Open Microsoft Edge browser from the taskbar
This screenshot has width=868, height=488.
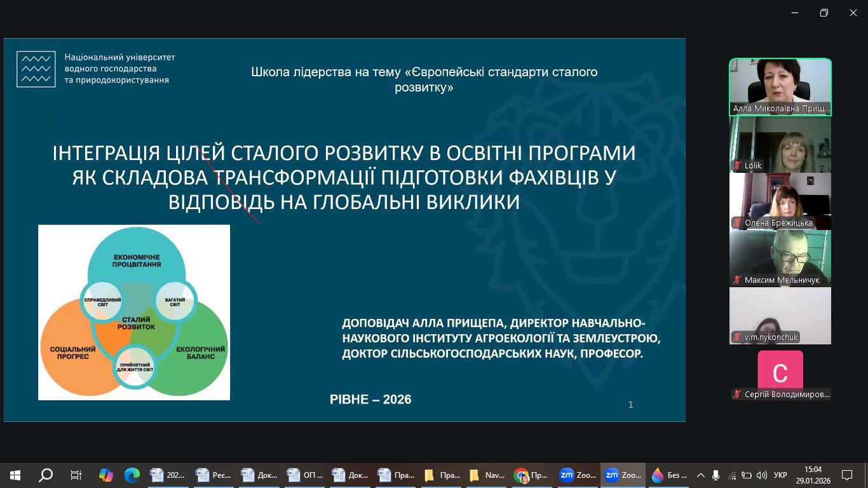132,475
